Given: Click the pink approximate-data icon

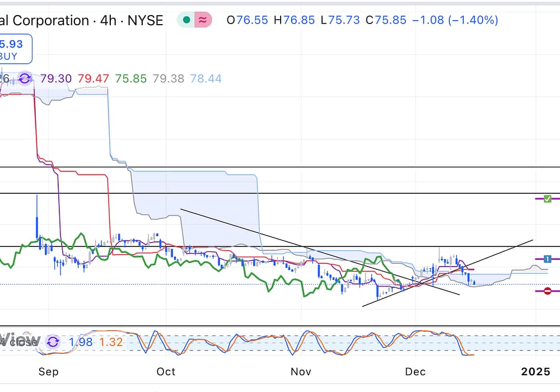Looking at the screenshot, I should tap(202, 21).
